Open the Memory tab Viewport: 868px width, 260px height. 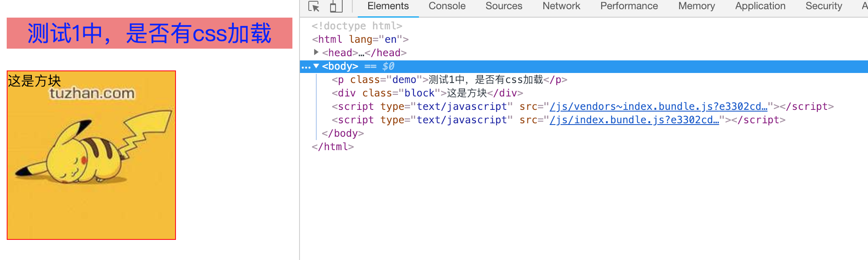[x=697, y=6]
